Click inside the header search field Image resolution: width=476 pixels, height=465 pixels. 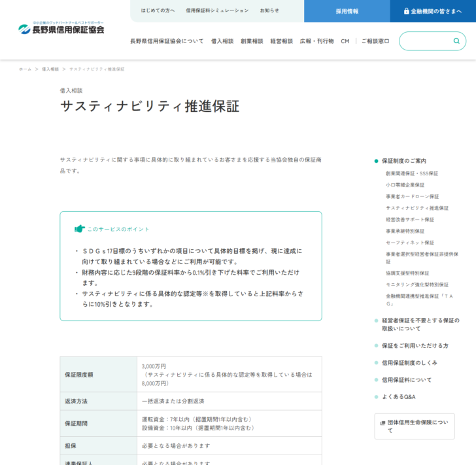pyautogui.click(x=432, y=41)
